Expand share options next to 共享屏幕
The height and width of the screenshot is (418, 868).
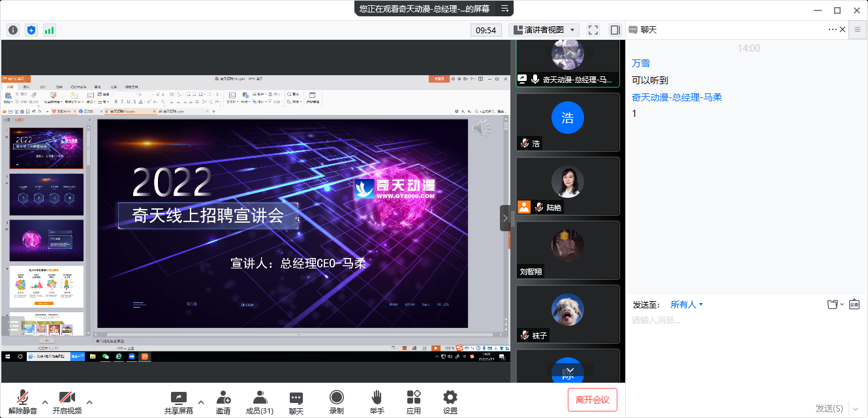click(x=201, y=402)
